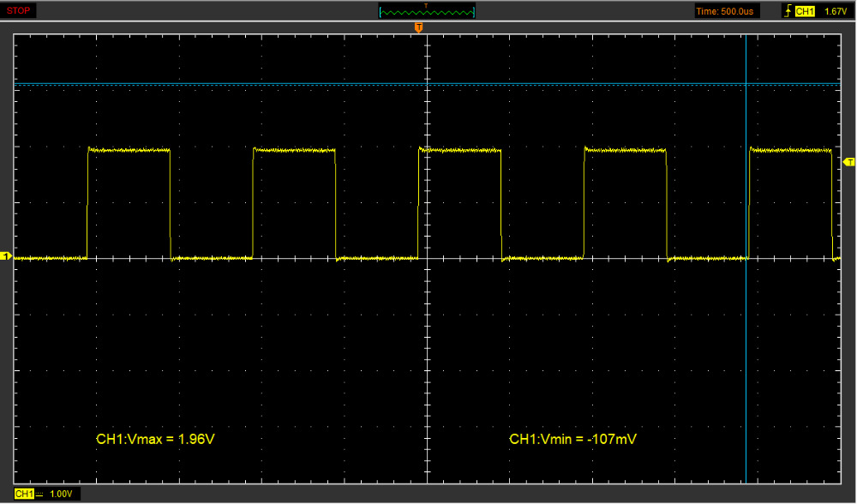Select the blue vertical cursor line
Image resolution: width=857 pixels, height=504 pixels.
pyautogui.click(x=746, y=343)
